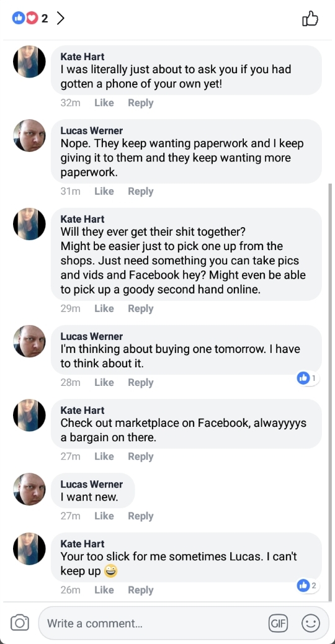The image size is (335, 644).
Task: Click Lucas Werner's avatar beside paperwork comment
Action: point(29,135)
